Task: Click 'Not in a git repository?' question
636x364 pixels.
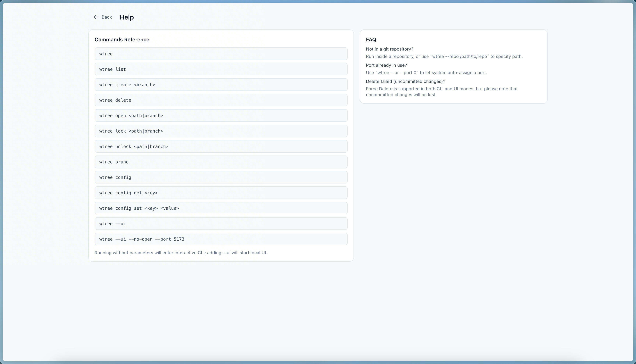Action: click(x=389, y=49)
